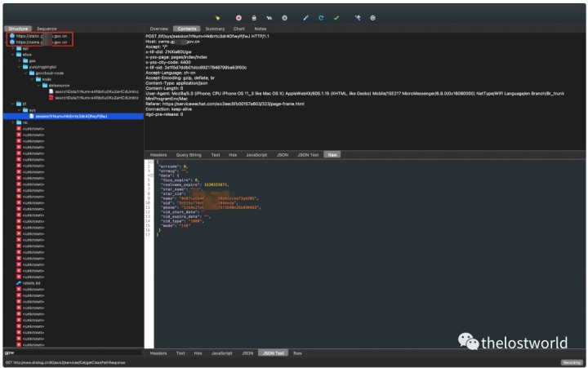The height and width of the screenshot is (368, 588).
Task: Toggle Breakpoints hexagon icon
Action: click(x=285, y=18)
